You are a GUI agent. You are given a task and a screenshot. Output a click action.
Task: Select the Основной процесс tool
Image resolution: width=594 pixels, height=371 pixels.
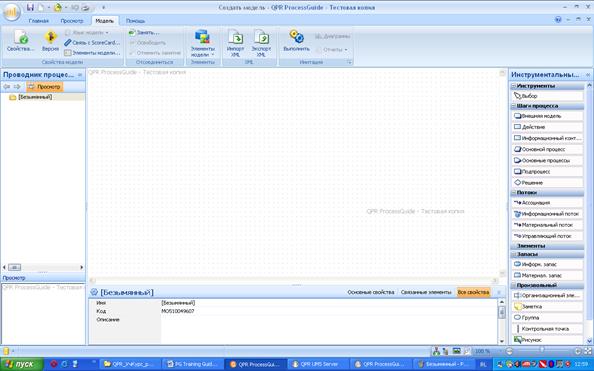pyautogui.click(x=547, y=149)
